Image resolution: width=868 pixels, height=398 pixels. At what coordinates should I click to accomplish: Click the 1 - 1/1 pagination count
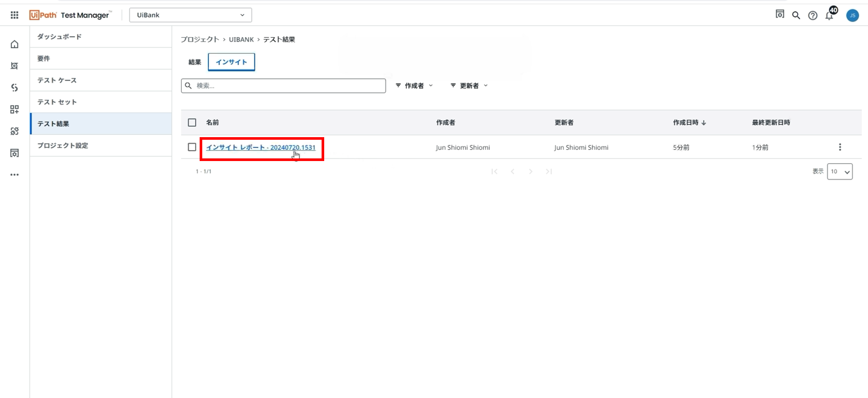204,171
